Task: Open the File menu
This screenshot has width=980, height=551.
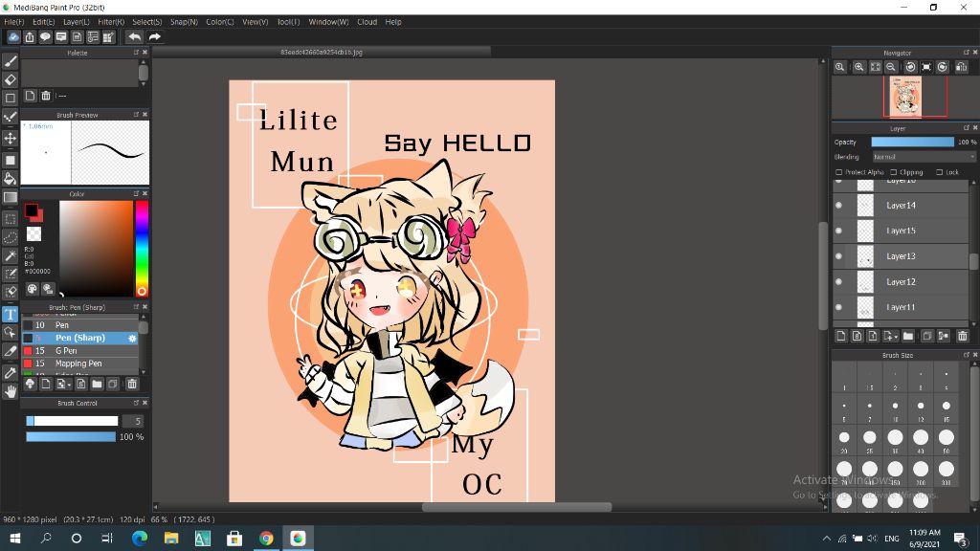Action: [13, 22]
